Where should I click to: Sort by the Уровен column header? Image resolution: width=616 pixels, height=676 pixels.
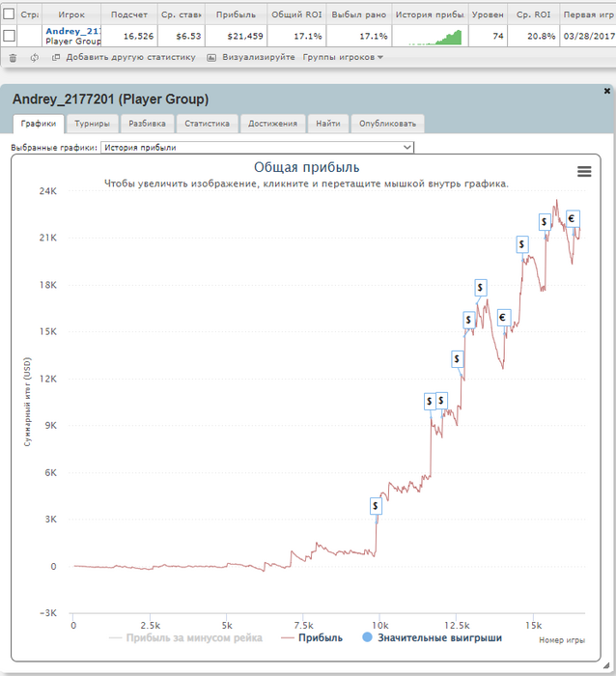point(488,14)
